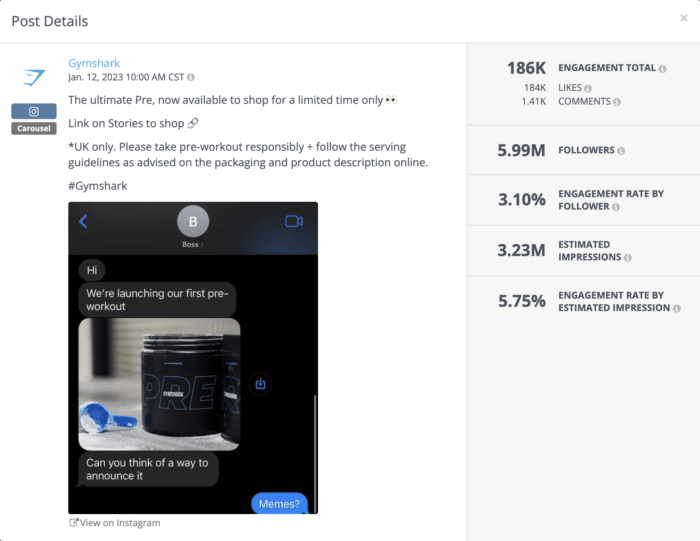The image size is (700, 541).
Task: Click the Carousel post type badge
Action: click(x=34, y=128)
